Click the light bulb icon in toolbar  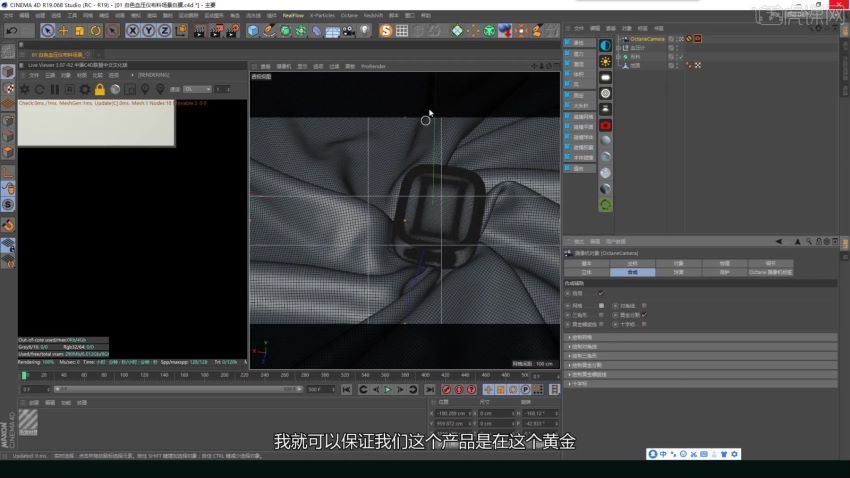tap(364, 31)
